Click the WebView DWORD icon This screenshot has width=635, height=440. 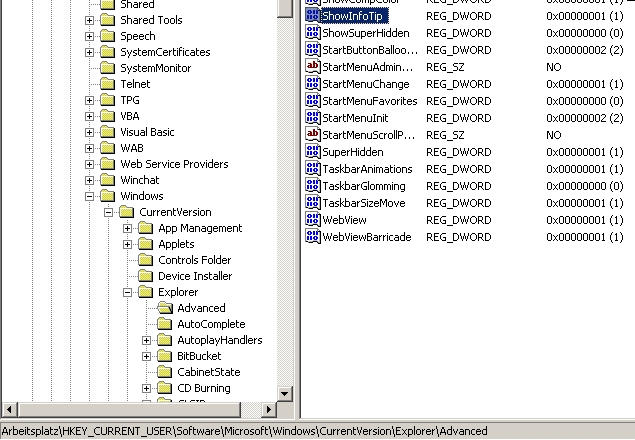click(x=313, y=220)
